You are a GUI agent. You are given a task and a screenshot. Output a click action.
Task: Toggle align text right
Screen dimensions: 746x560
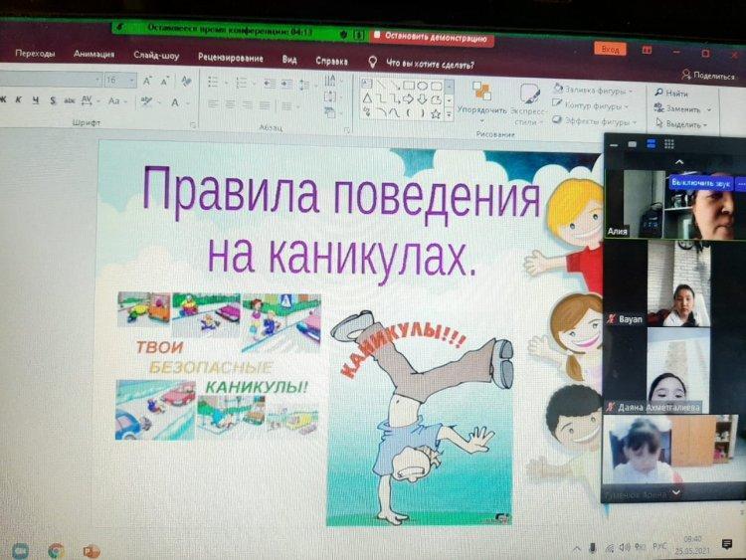[x=247, y=104]
